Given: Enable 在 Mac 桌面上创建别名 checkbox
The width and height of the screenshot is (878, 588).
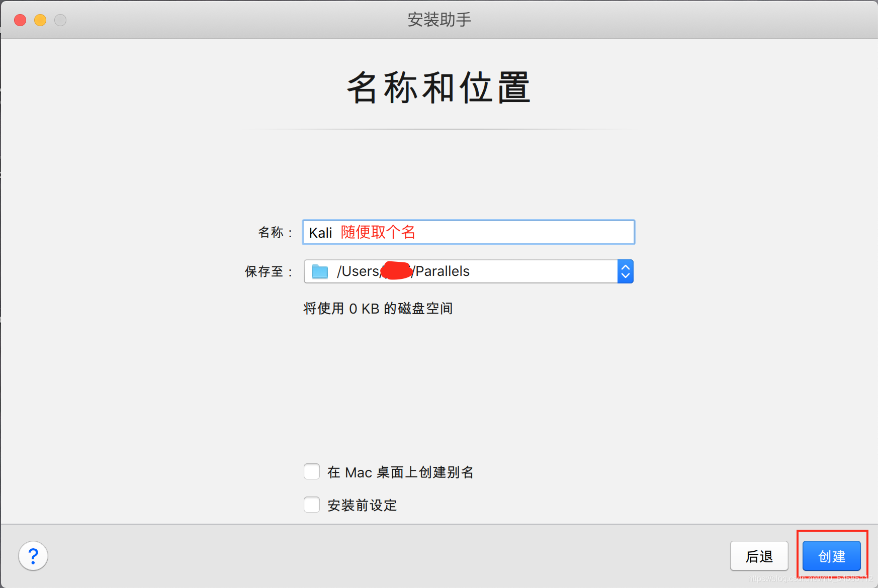Looking at the screenshot, I should click(x=312, y=472).
